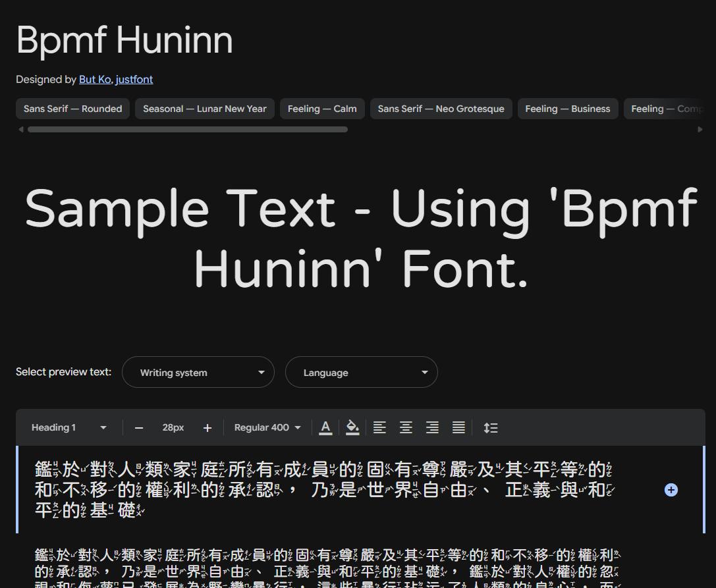Click the Heading 1 Chinese preview text
Viewport: 716px width, 588px height.
tap(324, 490)
